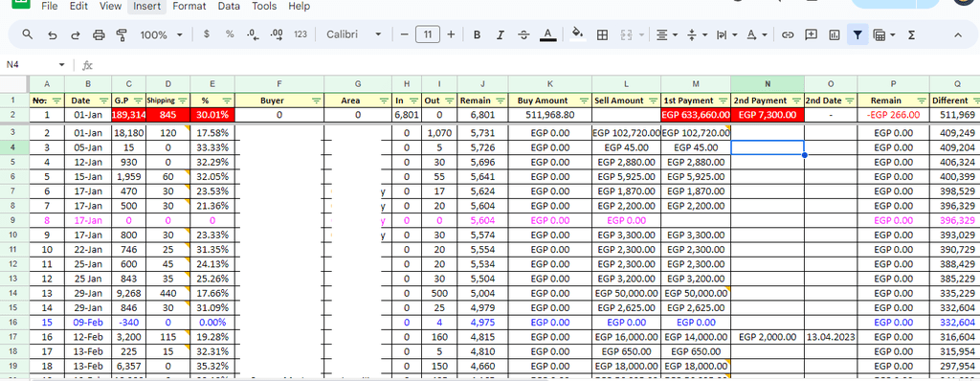Open the Format menu

(189, 7)
